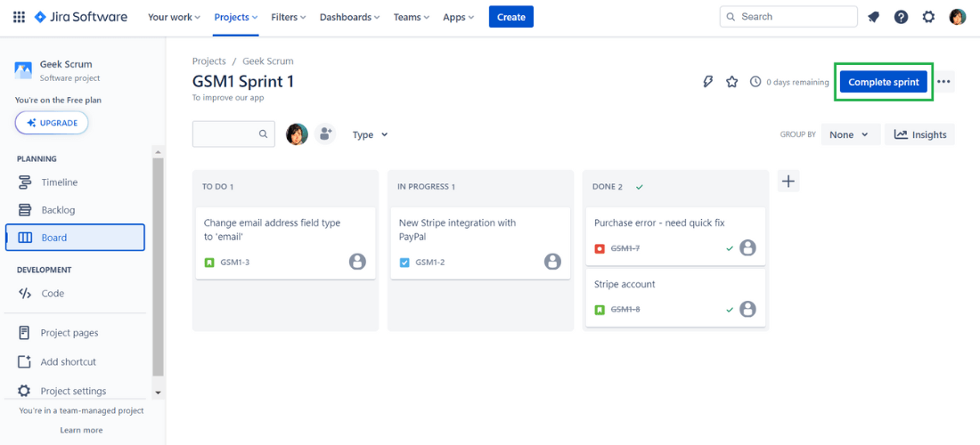The width and height of the screenshot is (980, 445).
Task: Click the GSM1-3 issue key
Action: 235,263
